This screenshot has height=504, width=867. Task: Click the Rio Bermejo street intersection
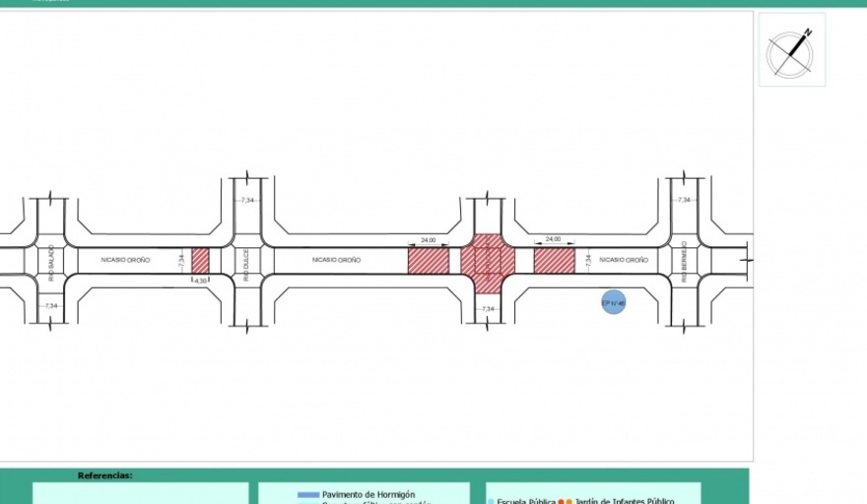pyautogui.click(x=684, y=261)
